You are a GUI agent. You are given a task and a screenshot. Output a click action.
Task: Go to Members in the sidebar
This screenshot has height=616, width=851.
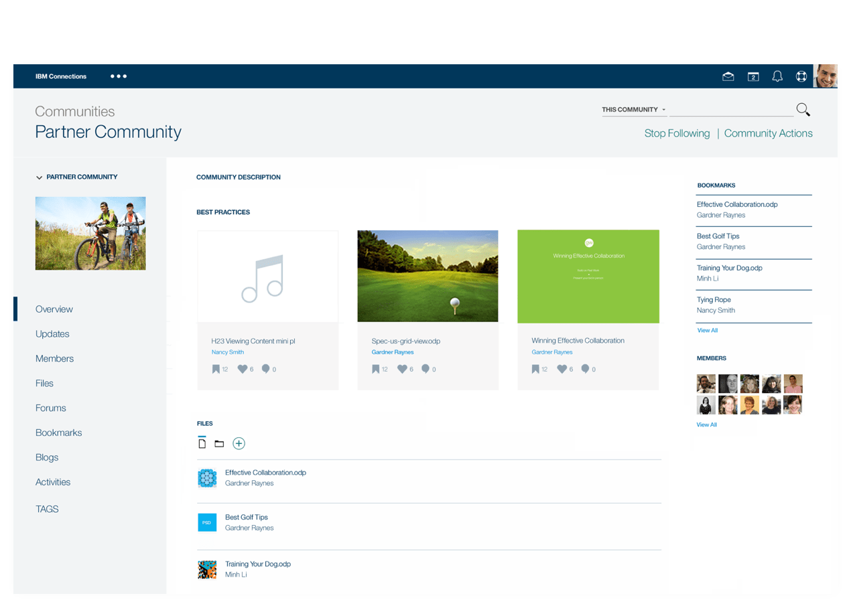tap(54, 359)
